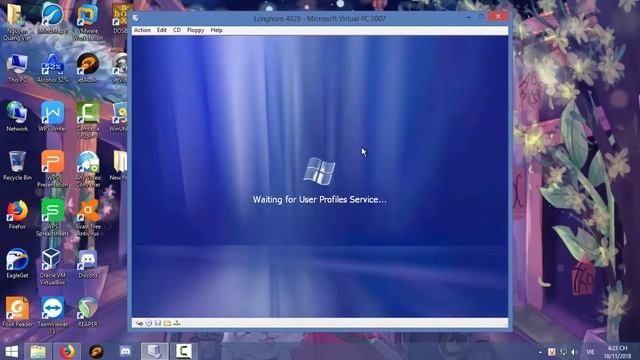Click the "Waiting for User Profiles Service..." text

coord(319,200)
